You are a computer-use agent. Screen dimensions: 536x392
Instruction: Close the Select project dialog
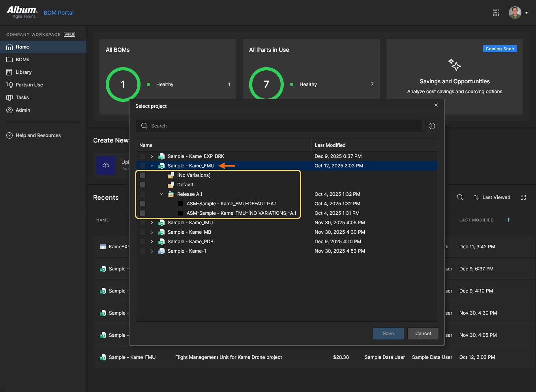[436, 105]
